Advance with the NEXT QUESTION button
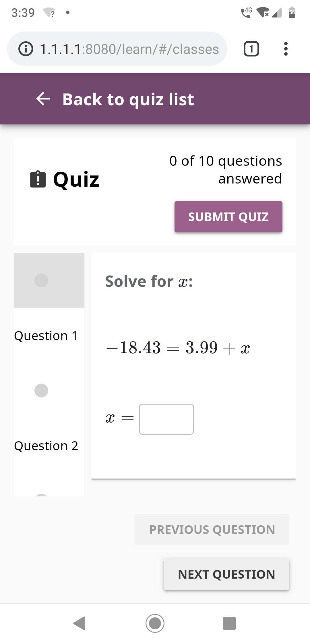 click(226, 575)
